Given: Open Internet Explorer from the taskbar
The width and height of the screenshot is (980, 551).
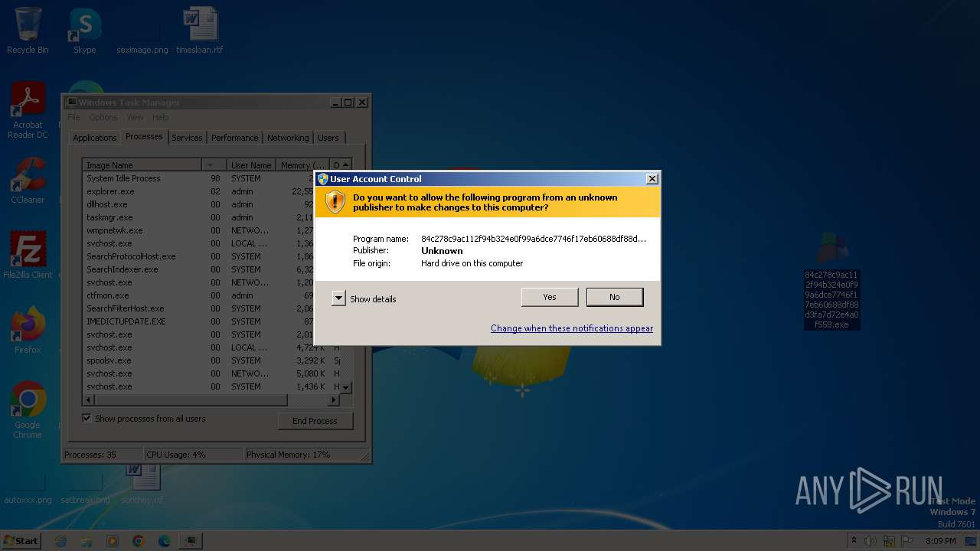Looking at the screenshot, I should point(61,541).
